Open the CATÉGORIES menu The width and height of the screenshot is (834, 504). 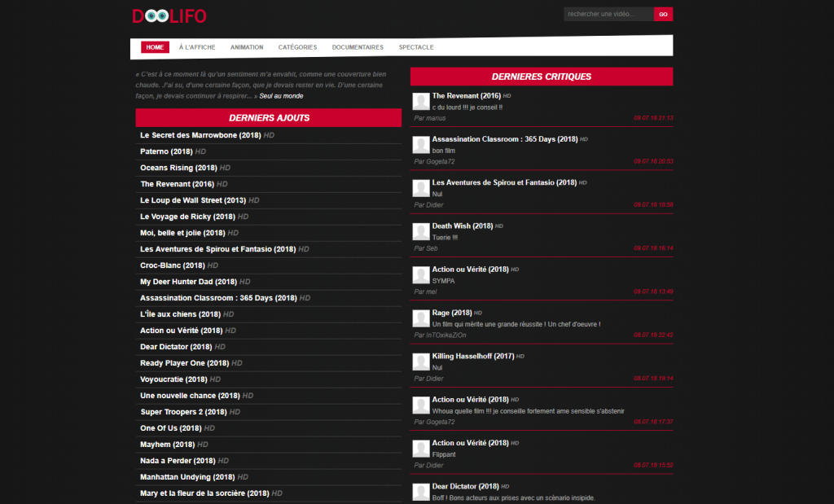297,47
